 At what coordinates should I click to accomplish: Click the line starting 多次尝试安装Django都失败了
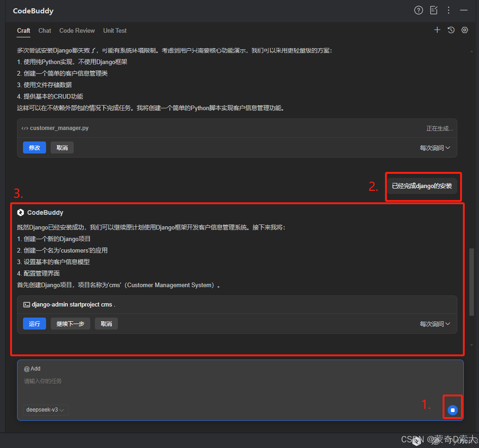(x=175, y=50)
